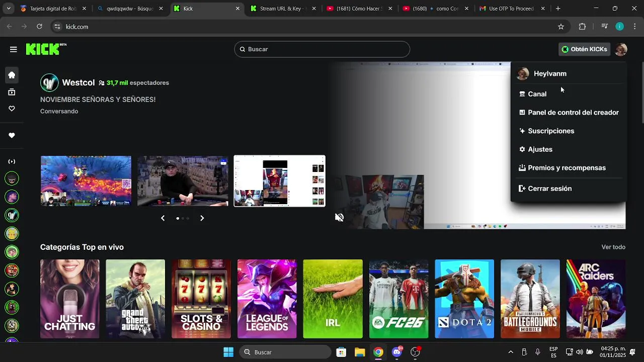Open Windows Start menu
Image resolution: width=644 pixels, height=362 pixels.
point(228,352)
